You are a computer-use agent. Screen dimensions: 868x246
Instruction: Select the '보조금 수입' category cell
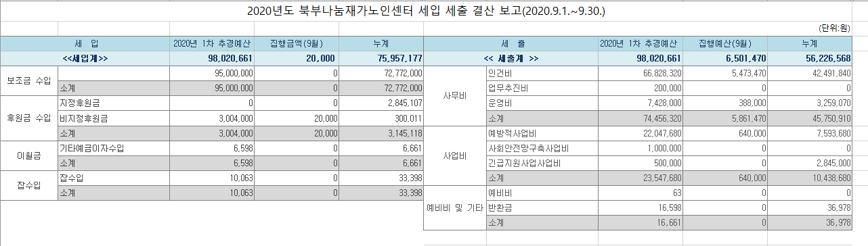[x=29, y=80]
